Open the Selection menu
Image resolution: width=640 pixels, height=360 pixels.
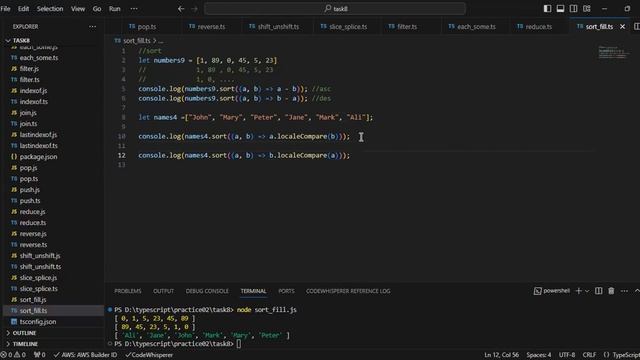(50, 9)
